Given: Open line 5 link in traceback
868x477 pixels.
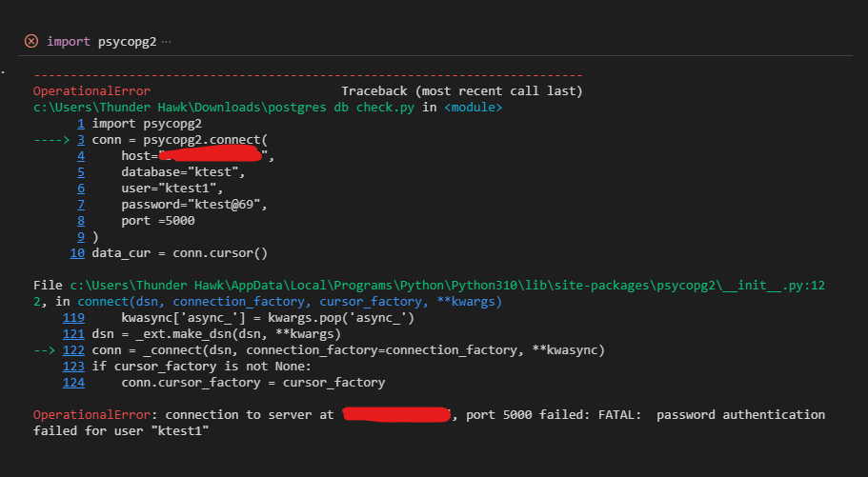Looking at the screenshot, I should point(81,172).
